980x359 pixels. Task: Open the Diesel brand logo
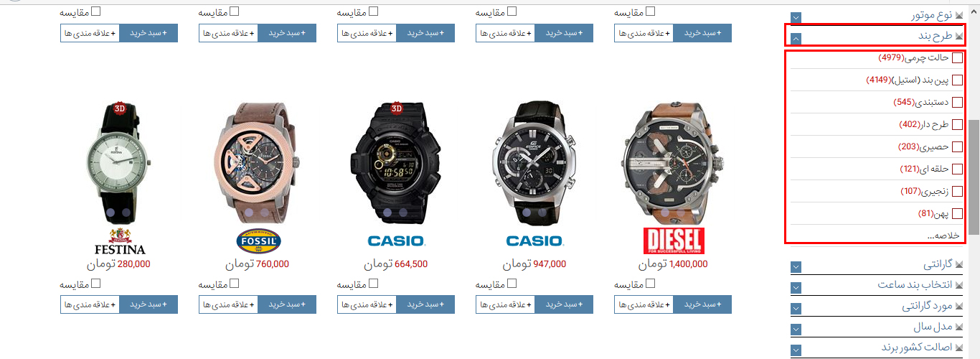674,241
